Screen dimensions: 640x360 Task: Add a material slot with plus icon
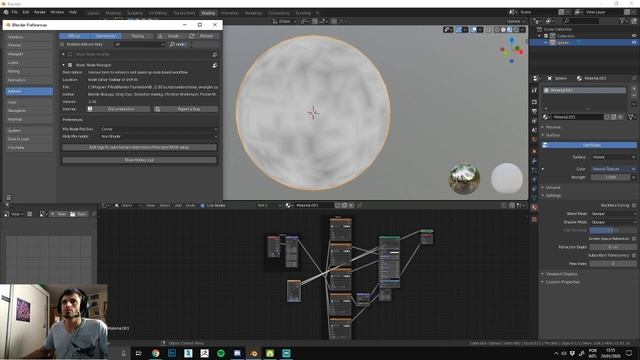point(634,88)
